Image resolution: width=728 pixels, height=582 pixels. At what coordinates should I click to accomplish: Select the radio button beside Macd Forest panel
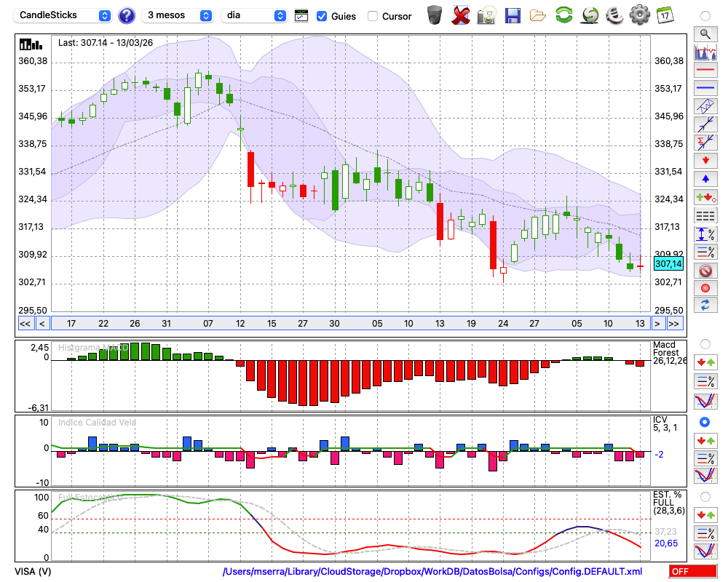(x=705, y=343)
